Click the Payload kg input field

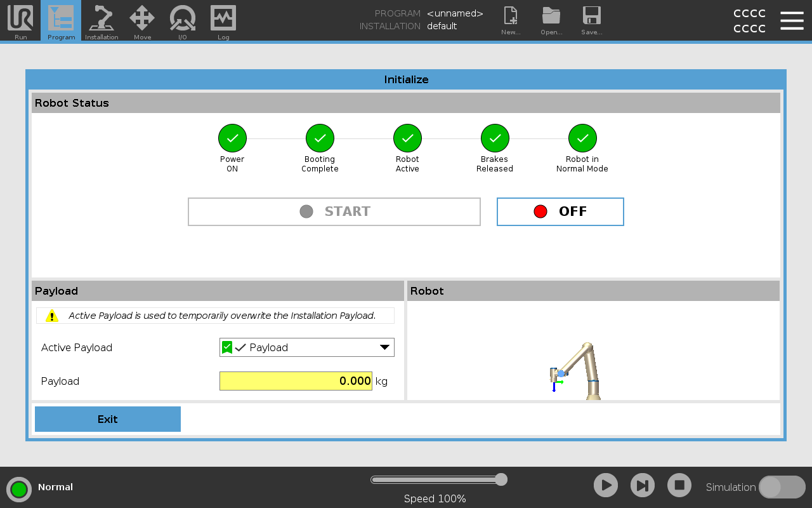click(296, 381)
